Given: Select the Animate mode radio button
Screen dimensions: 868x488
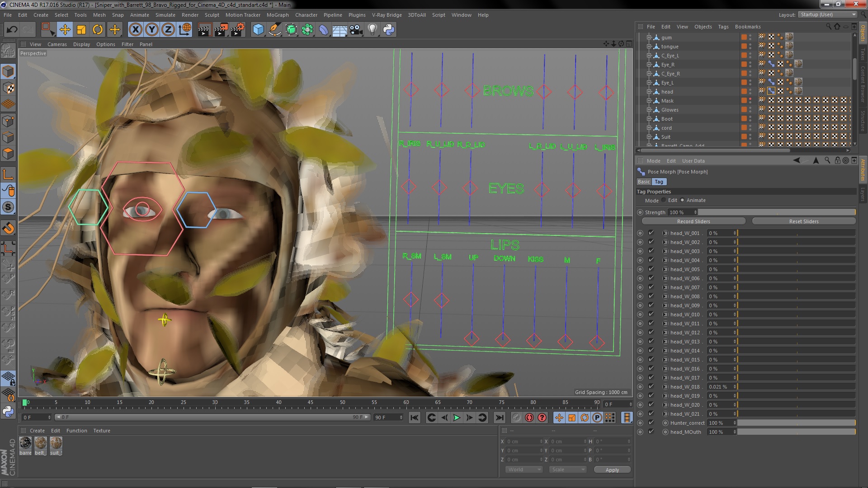Looking at the screenshot, I should tap(682, 200).
